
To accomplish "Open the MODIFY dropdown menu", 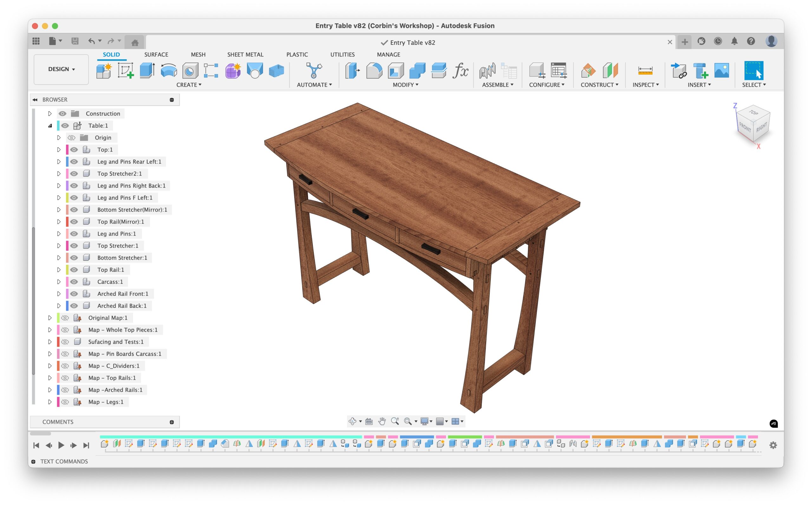I will coord(405,85).
